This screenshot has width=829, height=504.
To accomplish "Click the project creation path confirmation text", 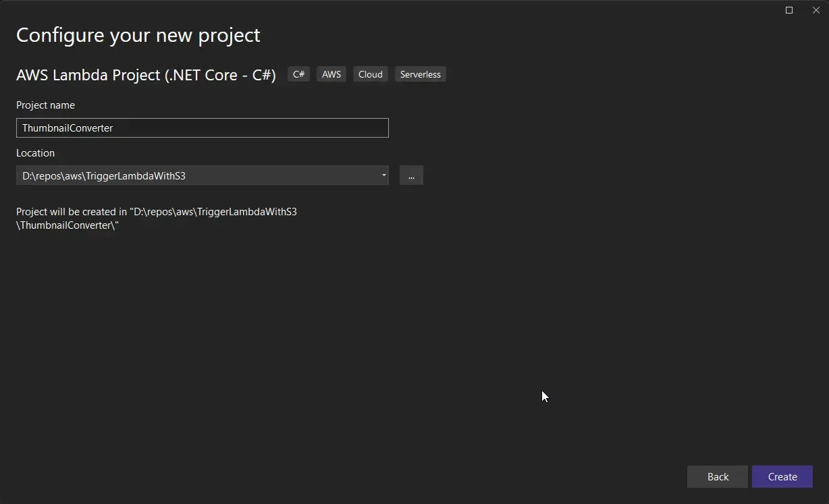I will point(157,218).
